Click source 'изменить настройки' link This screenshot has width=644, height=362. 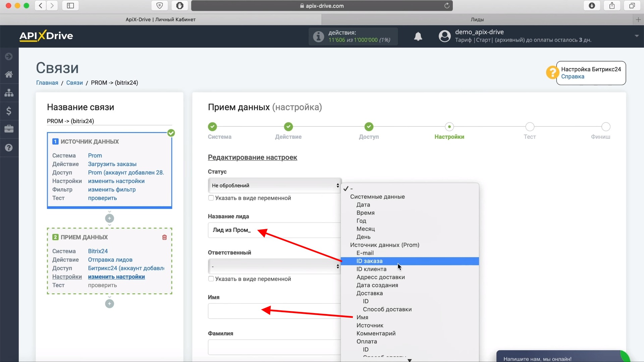click(x=116, y=181)
